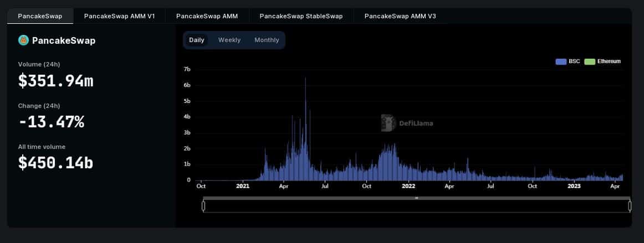Click the Change (24h) label
Viewport: 644px width, 243px height.
39,106
